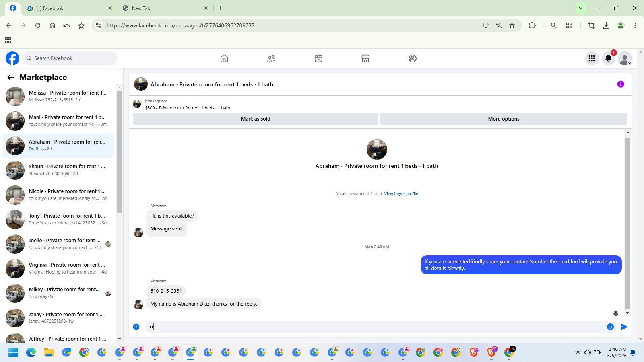Bookmark this page with the address bar star
This screenshot has width=644, height=362.
coord(512,25)
